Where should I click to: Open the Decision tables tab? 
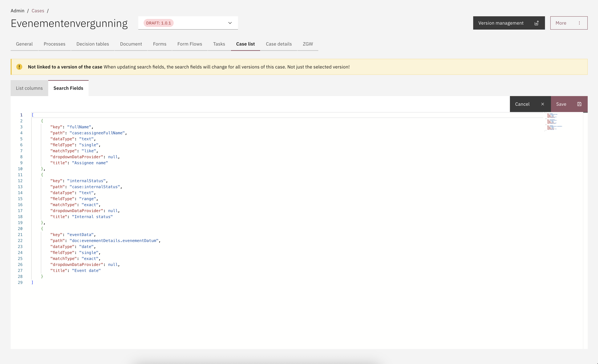point(92,44)
